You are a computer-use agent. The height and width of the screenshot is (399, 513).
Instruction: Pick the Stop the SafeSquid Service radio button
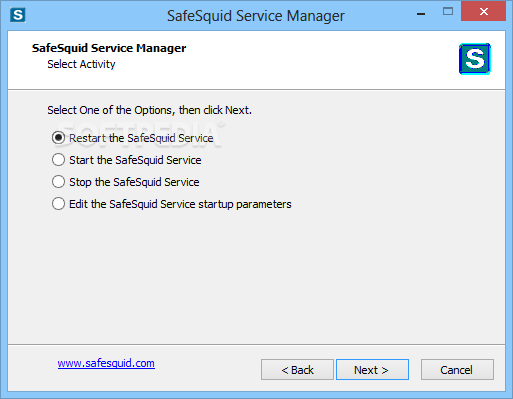click(58, 182)
